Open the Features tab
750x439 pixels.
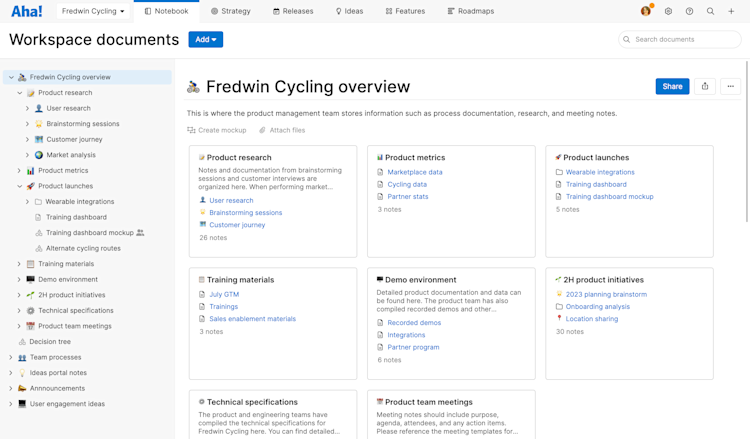pos(405,11)
